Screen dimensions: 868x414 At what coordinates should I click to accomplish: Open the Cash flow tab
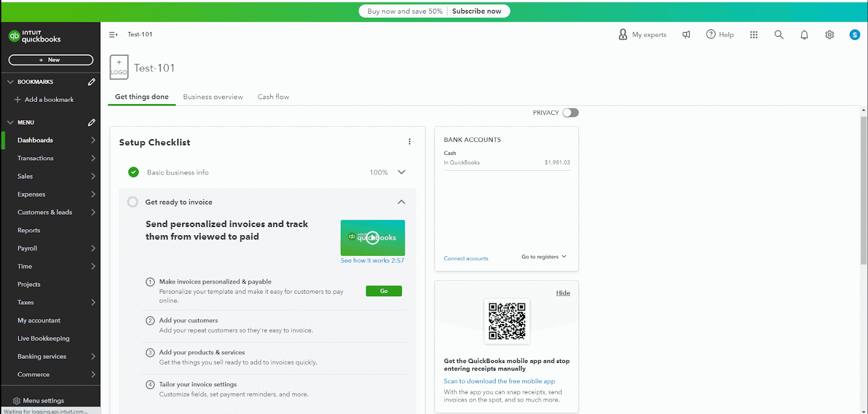click(273, 97)
